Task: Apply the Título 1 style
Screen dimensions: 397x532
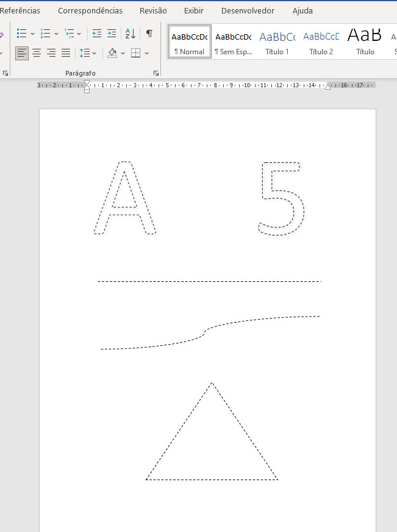Action: point(277,41)
